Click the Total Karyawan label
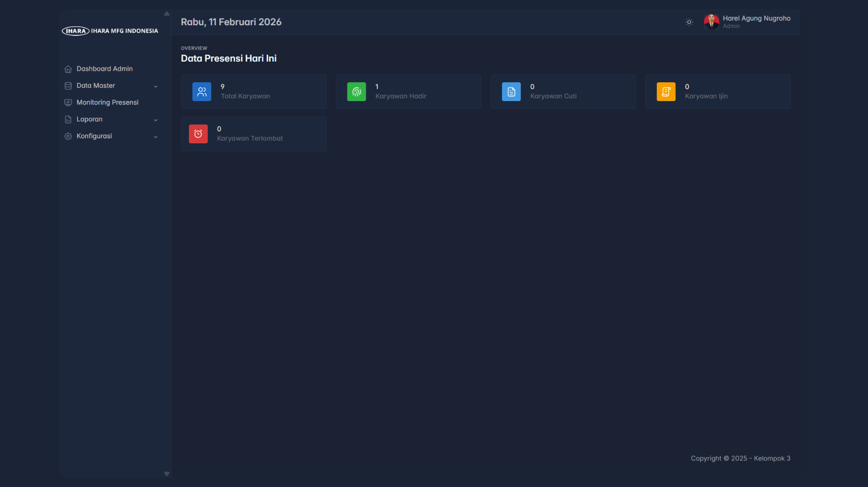 (245, 96)
